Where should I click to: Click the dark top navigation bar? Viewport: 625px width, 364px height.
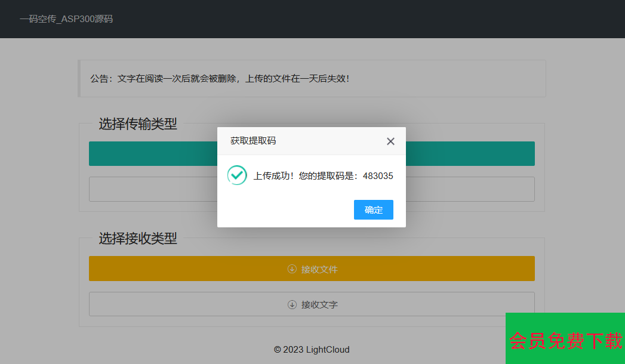(x=358, y=19)
